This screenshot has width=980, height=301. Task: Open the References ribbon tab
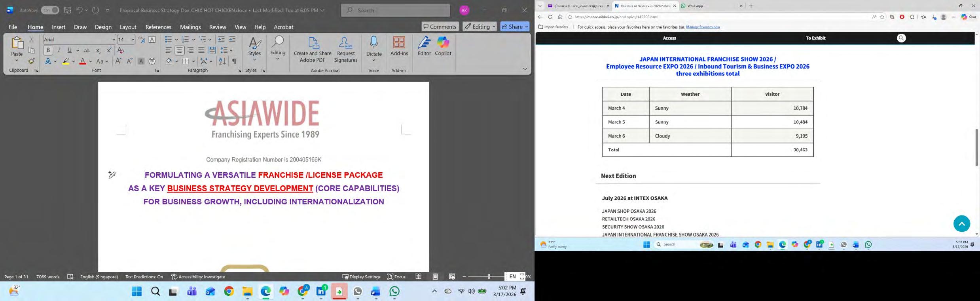pos(158,27)
